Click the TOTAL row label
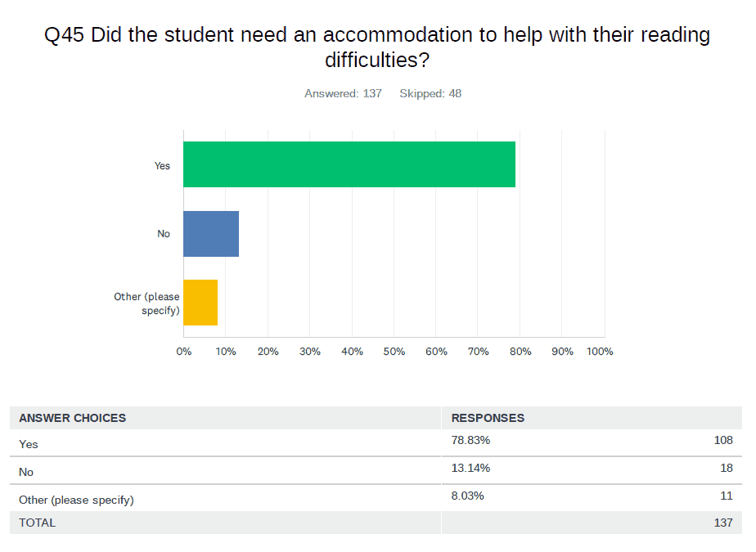Viewport: 756px width, 552px height. (38, 523)
